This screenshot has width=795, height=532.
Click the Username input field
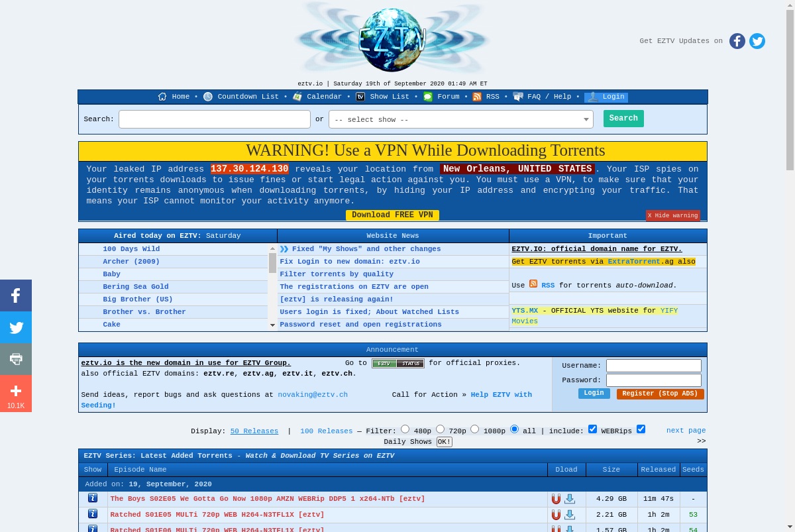tap(654, 366)
